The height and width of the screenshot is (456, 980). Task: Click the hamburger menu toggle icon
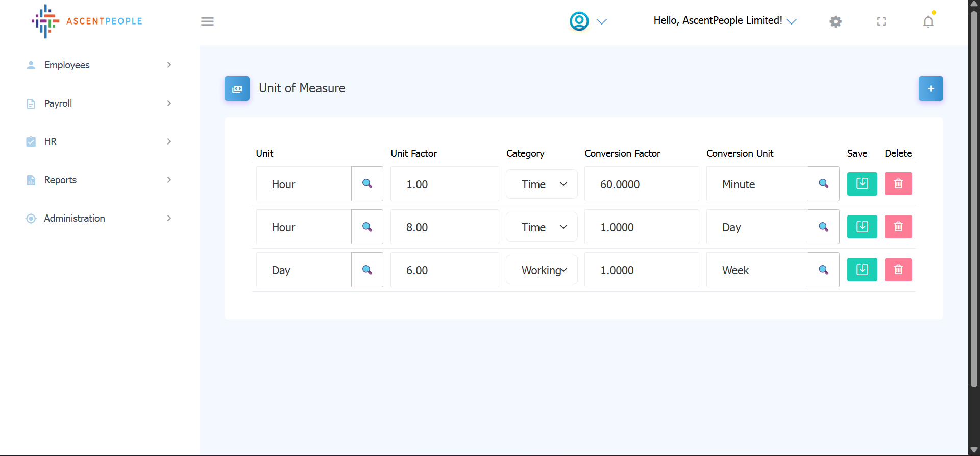pyautogui.click(x=207, y=21)
